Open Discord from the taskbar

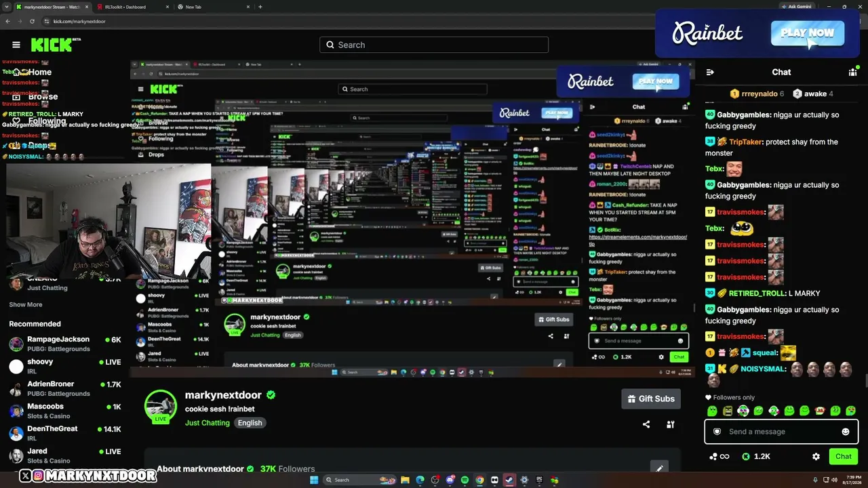pos(450,481)
